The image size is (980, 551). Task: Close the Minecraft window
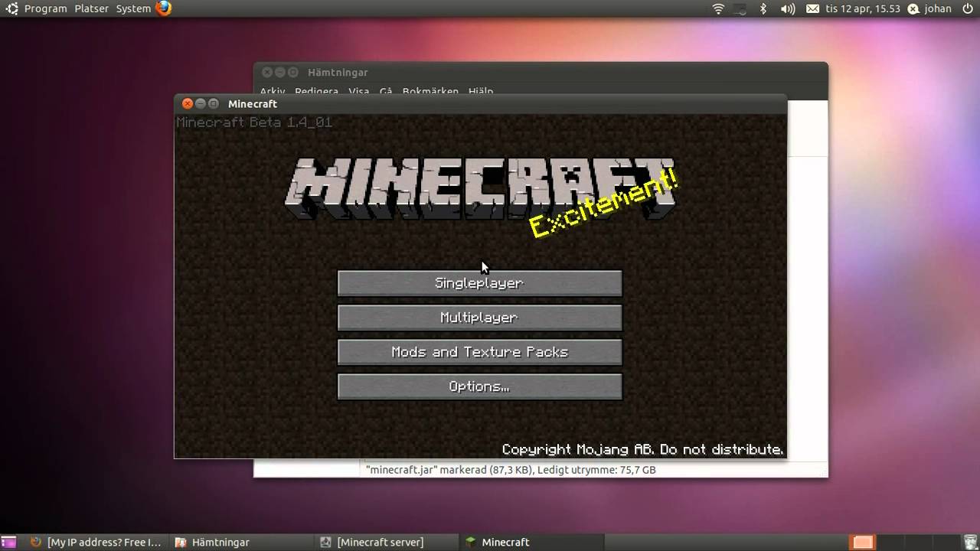tap(188, 104)
